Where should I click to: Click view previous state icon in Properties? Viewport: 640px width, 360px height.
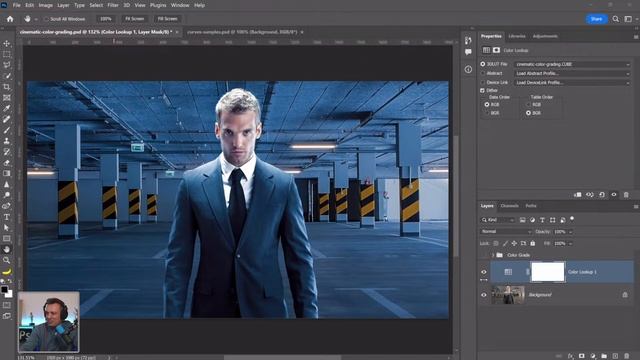[x=590, y=195]
